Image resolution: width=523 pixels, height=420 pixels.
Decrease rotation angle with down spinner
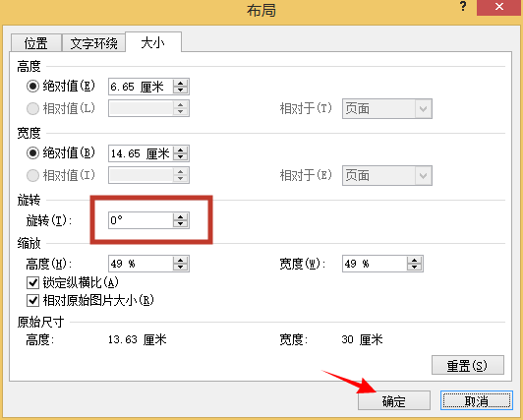click(181, 224)
